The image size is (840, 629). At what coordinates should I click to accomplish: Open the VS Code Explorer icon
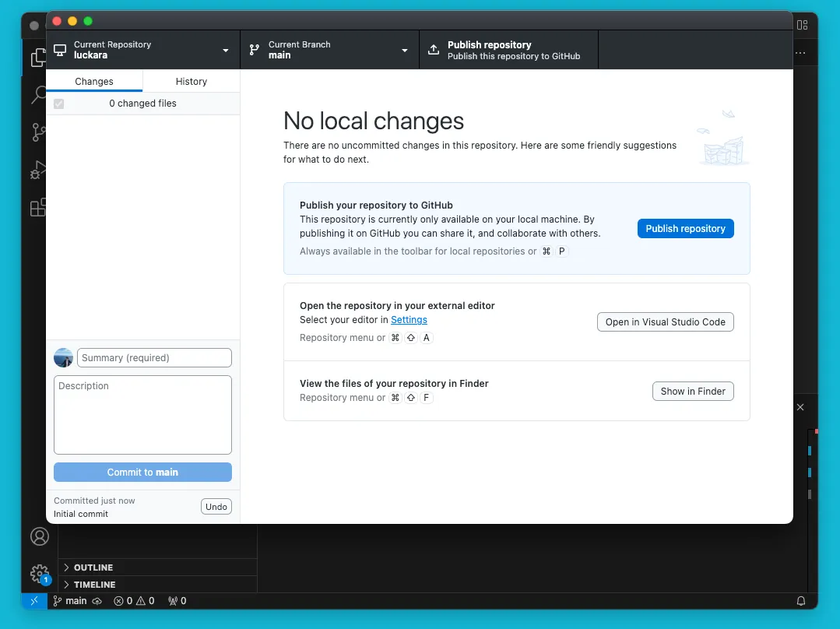pos(37,58)
